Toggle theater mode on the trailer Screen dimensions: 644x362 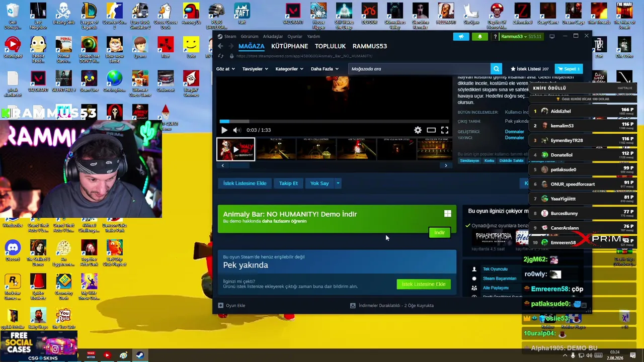pos(431,130)
